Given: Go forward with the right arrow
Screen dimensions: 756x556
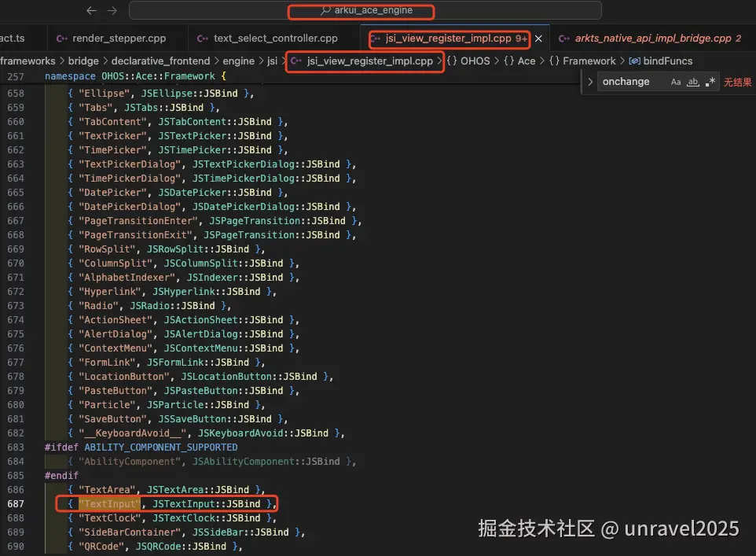Looking at the screenshot, I should [112, 11].
